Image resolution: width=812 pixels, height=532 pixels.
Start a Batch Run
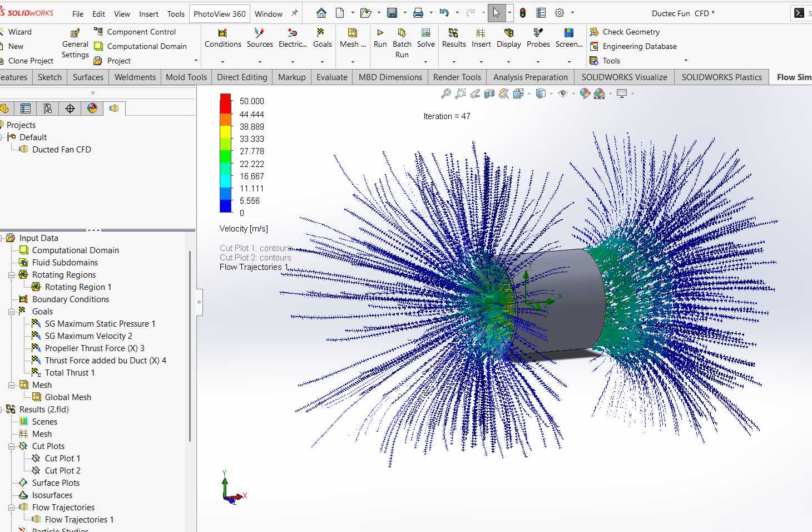coord(402,43)
